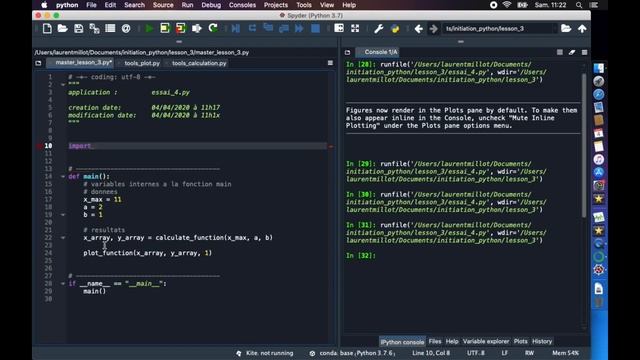The width and height of the screenshot is (640, 360).
Task: Open Spotlight search in macOS menu bar
Action: tap(579, 5)
